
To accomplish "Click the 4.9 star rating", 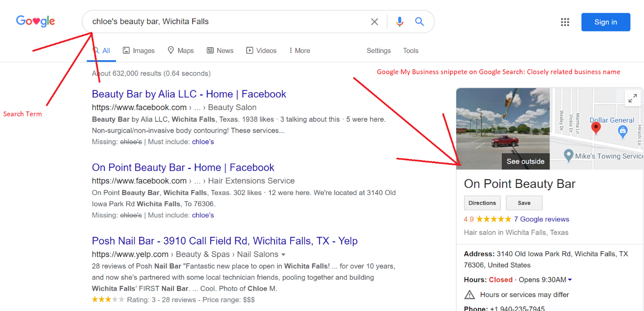I will [x=487, y=219].
